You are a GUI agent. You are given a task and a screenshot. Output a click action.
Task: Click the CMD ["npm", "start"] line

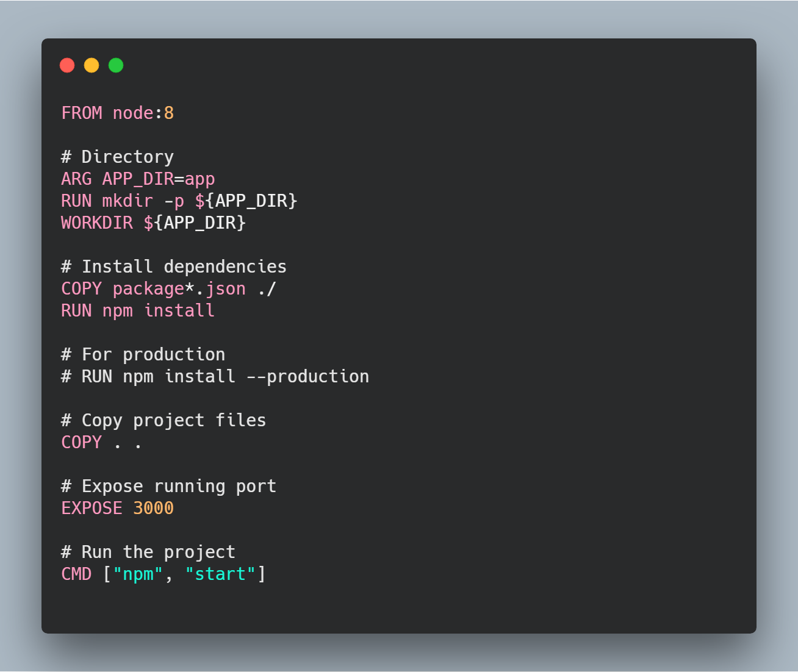(164, 574)
